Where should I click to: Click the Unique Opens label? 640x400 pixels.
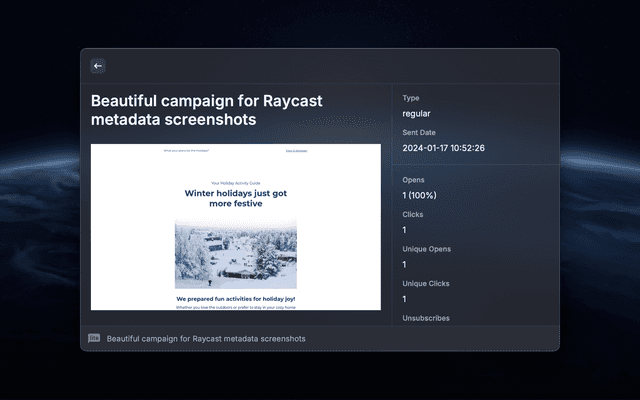click(x=427, y=248)
